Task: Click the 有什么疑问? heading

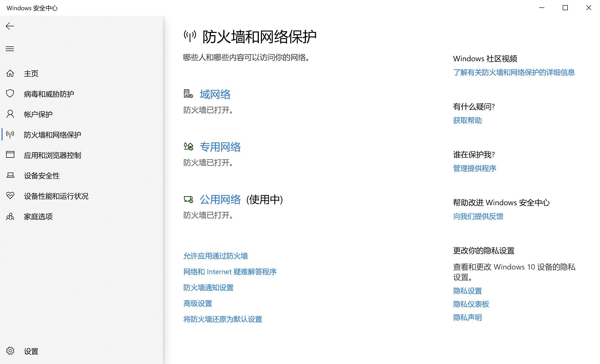Action: point(474,107)
